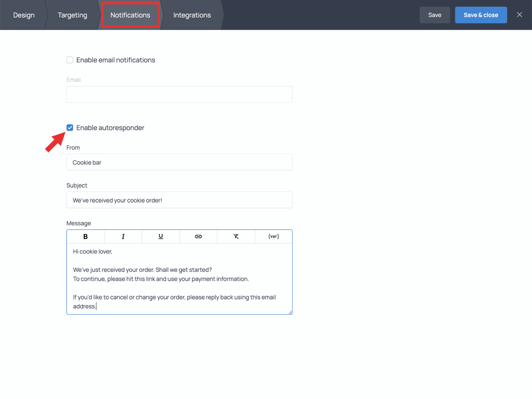Insert a {var} variable into the message

[273, 236]
